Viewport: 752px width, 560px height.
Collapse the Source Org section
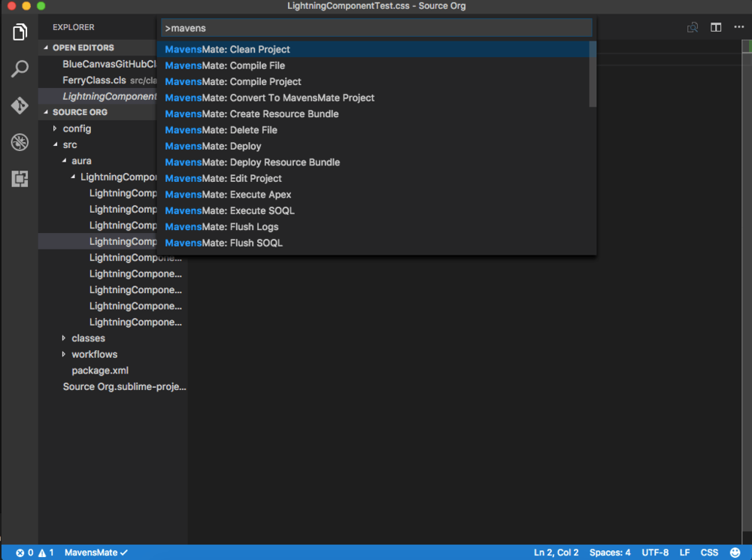pos(46,112)
